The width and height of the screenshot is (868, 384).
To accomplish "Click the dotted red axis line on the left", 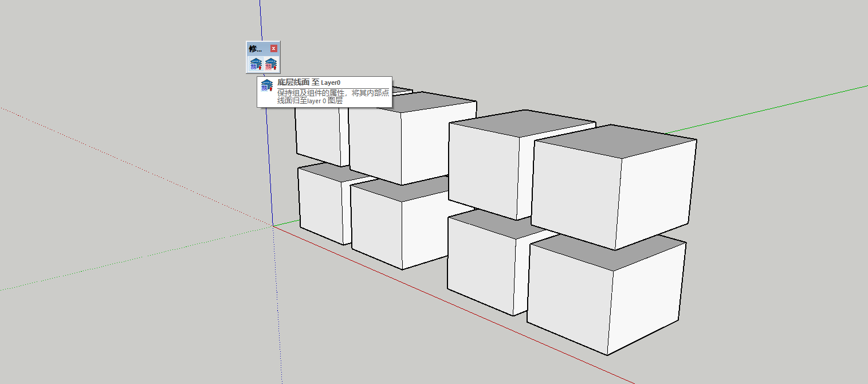I will tap(115, 155).
